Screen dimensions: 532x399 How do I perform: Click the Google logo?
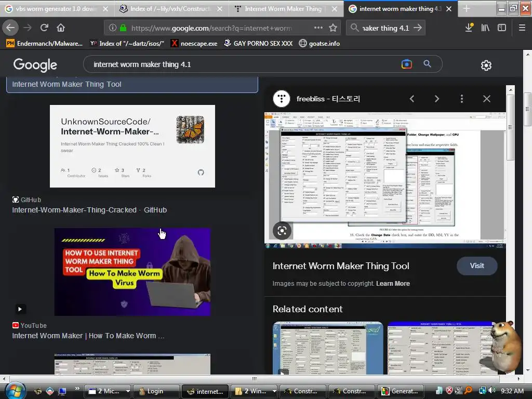pyautogui.click(x=35, y=65)
